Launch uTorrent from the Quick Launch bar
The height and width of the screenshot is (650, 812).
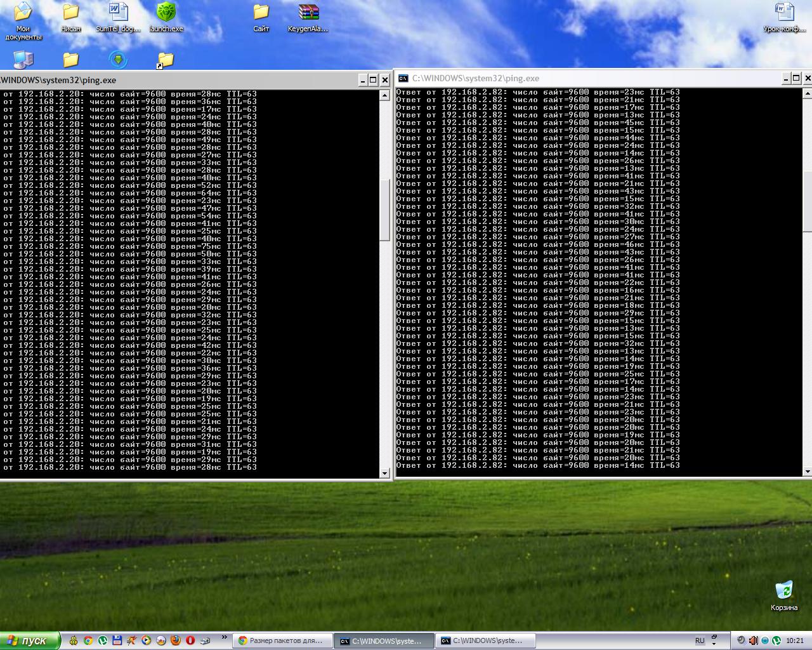click(103, 640)
